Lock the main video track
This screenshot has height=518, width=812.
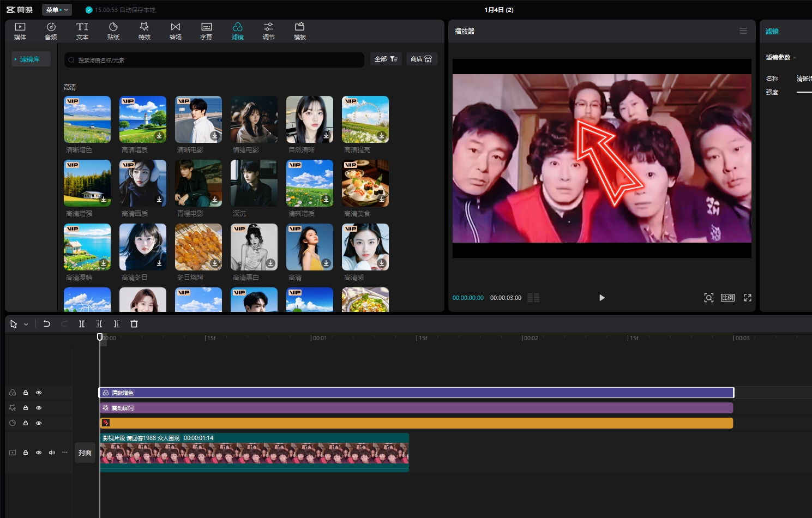[x=26, y=453]
